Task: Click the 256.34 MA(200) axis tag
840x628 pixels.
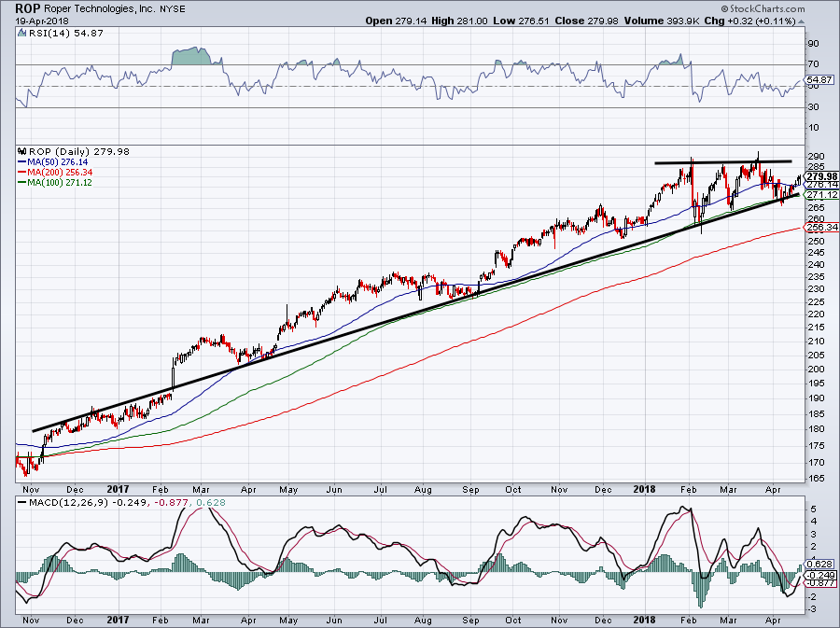Action: point(821,227)
